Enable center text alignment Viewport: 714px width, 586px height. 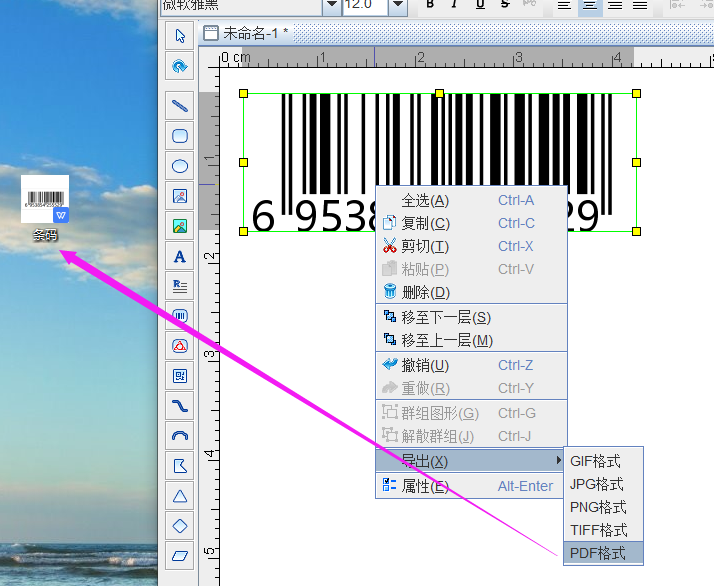tap(590, 5)
